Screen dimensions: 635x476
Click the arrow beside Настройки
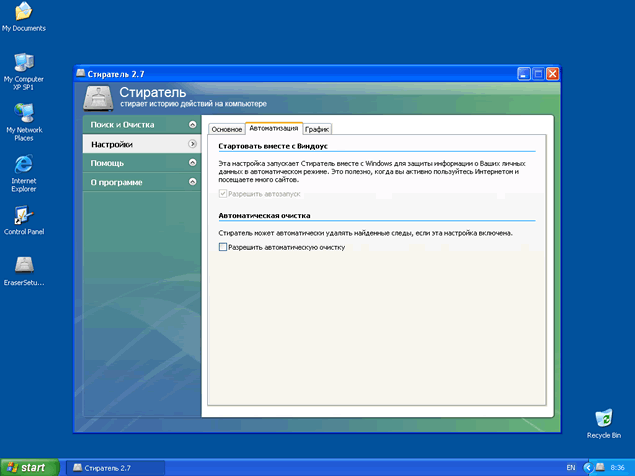[191, 144]
